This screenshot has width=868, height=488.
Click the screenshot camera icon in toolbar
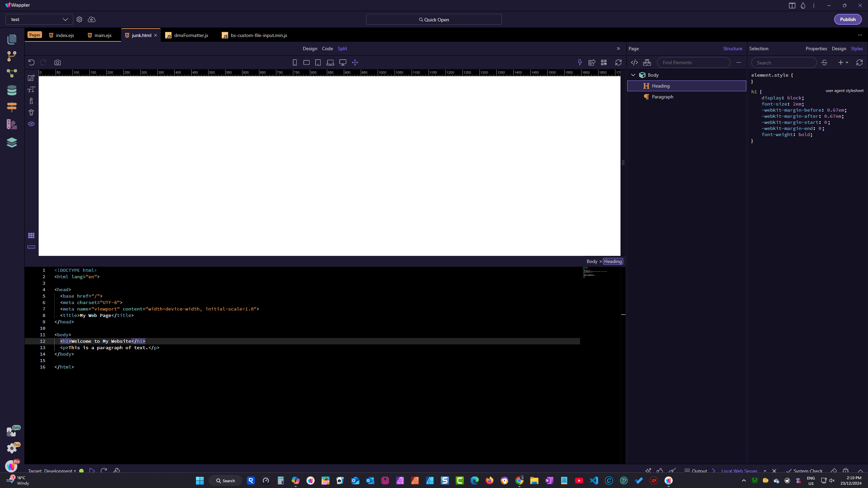tap(58, 62)
